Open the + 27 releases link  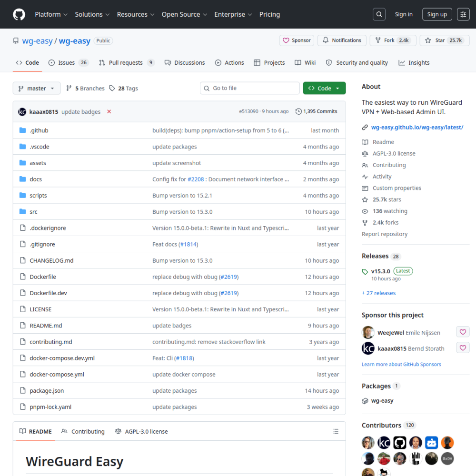[x=378, y=293]
